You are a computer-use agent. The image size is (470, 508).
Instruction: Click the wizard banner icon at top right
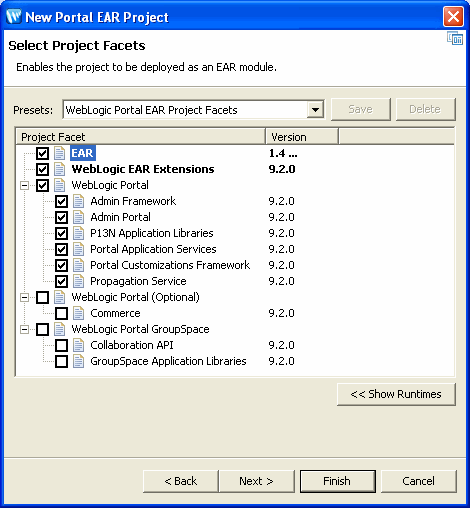point(455,38)
